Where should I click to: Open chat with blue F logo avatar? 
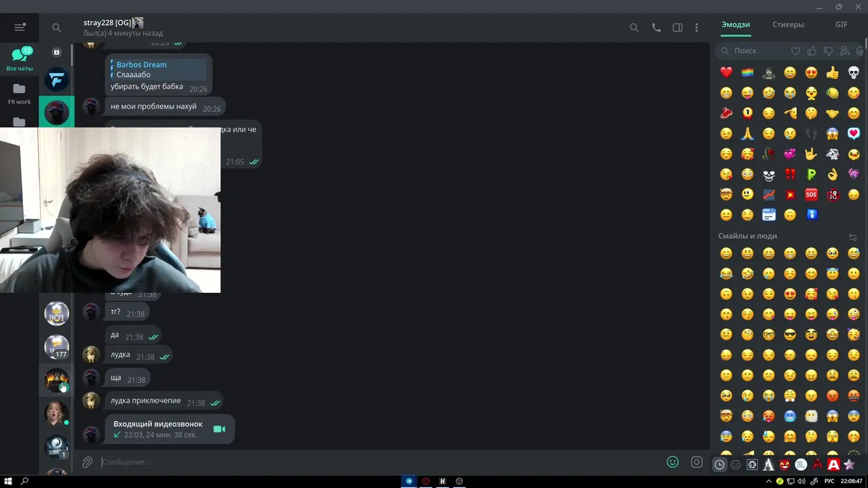[56, 79]
